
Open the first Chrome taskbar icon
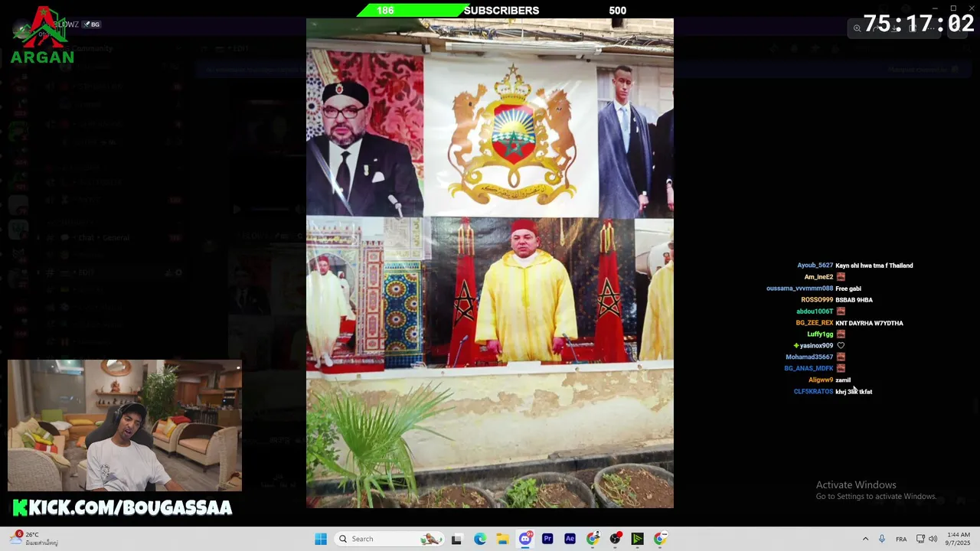(x=593, y=539)
